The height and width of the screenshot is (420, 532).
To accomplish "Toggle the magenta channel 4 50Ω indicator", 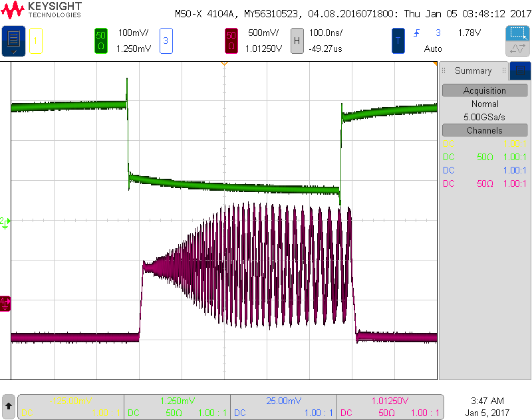I will [231, 41].
